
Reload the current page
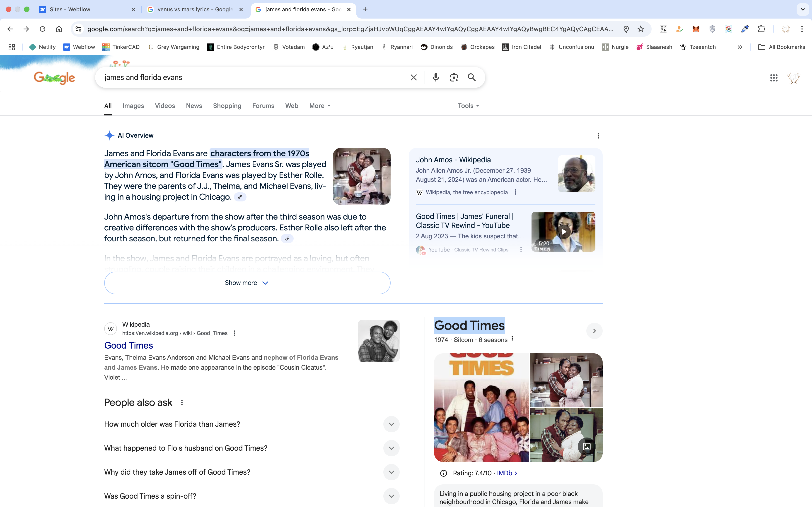[x=43, y=29]
